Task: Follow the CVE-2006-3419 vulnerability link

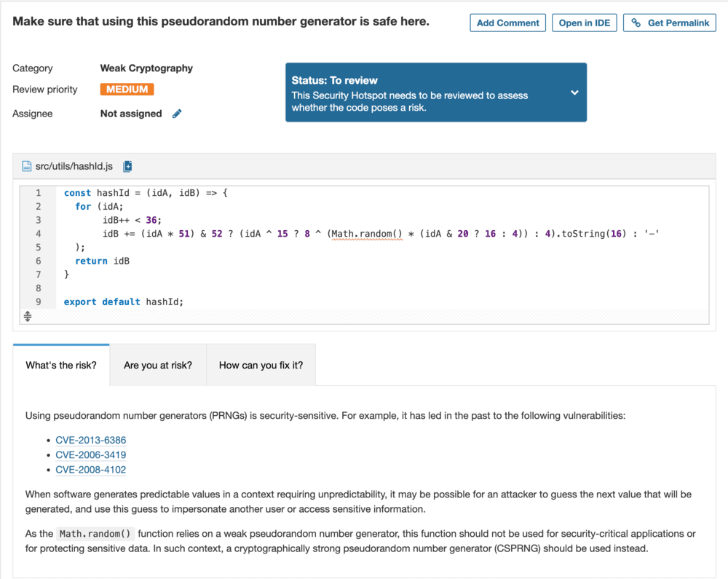Action: pyautogui.click(x=90, y=454)
